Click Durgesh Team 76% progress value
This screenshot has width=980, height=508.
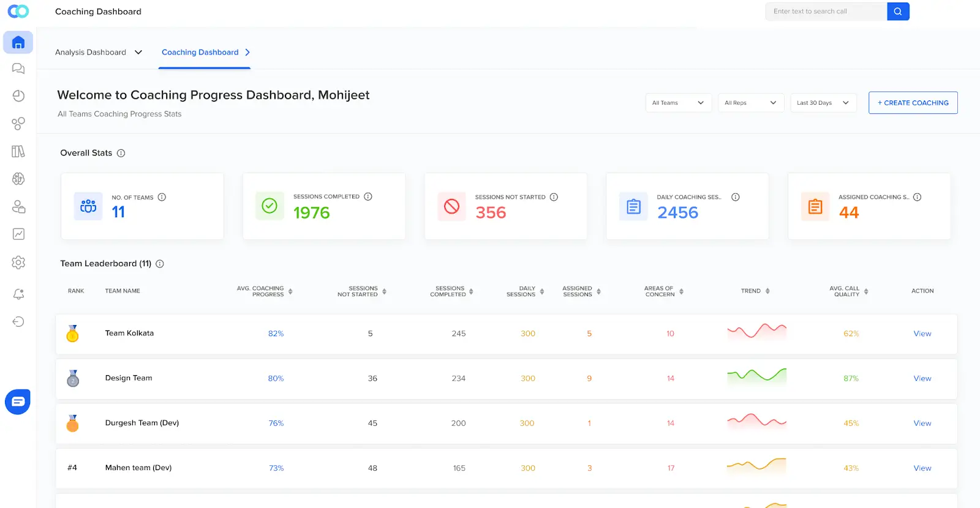tap(276, 423)
